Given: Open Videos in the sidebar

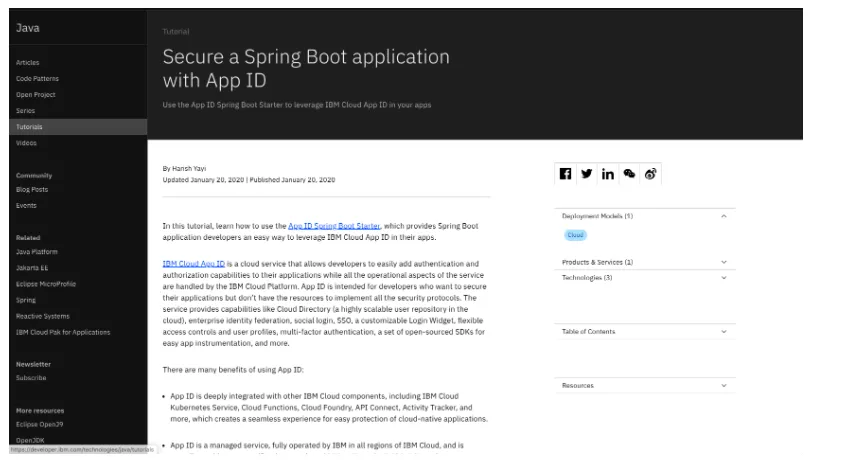Looking at the screenshot, I should 26,143.
